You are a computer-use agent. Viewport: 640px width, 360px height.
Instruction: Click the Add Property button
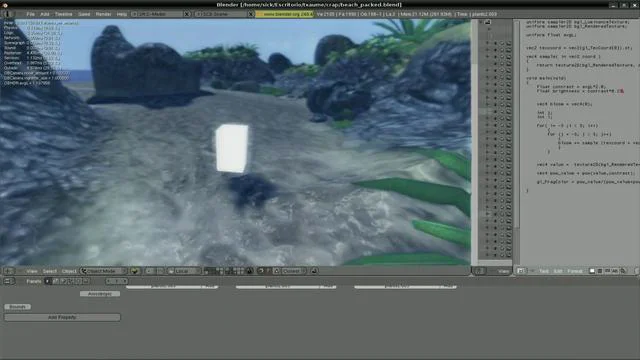[x=62, y=317]
